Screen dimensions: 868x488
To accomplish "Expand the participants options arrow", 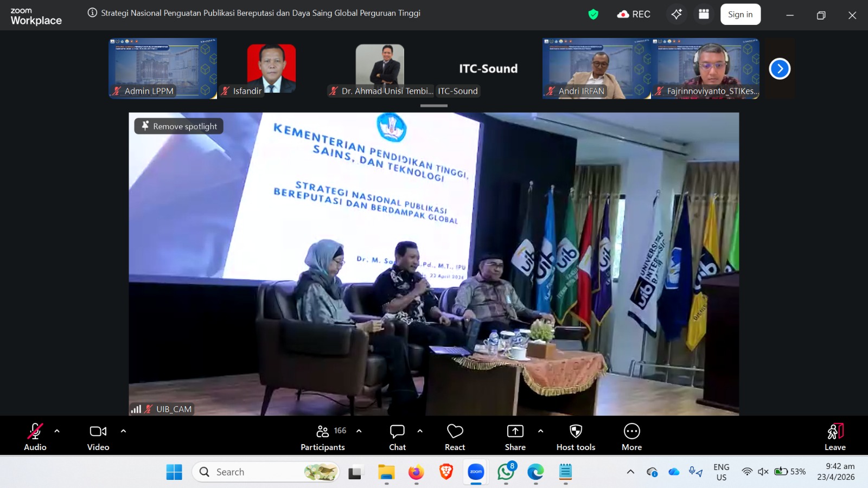I will click(x=359, y=431).
